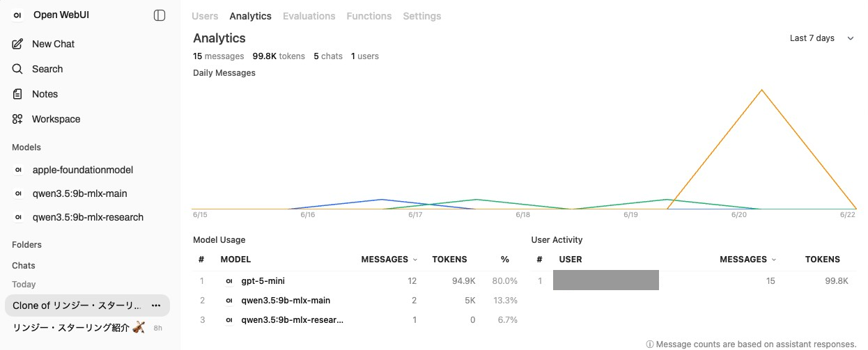Click the Workspace grid icon
868x350 pixels.
pos(18,119)
